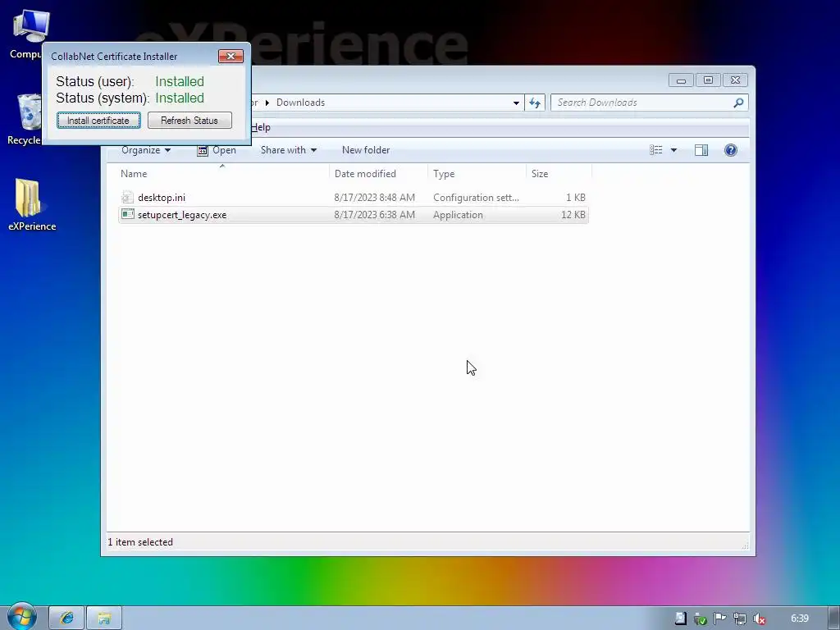The image size is (840, 630).
Task: Click the Configuration sett... type cell
Action: click(476, 197)
